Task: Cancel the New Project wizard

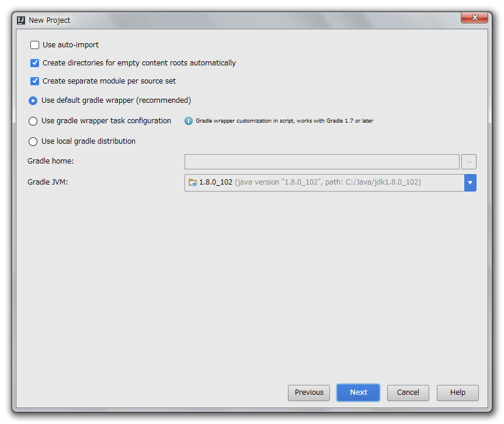Action: [408, 392]
